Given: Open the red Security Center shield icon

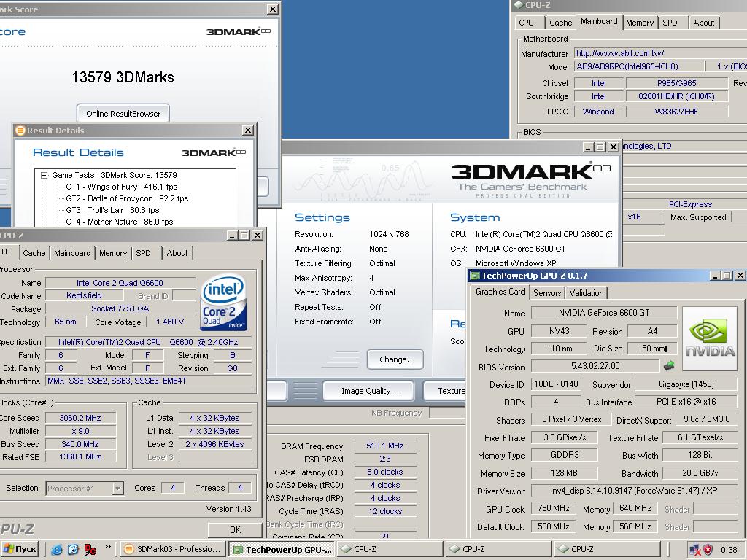Looking at the screenshot, I should (x=708, y=550).
